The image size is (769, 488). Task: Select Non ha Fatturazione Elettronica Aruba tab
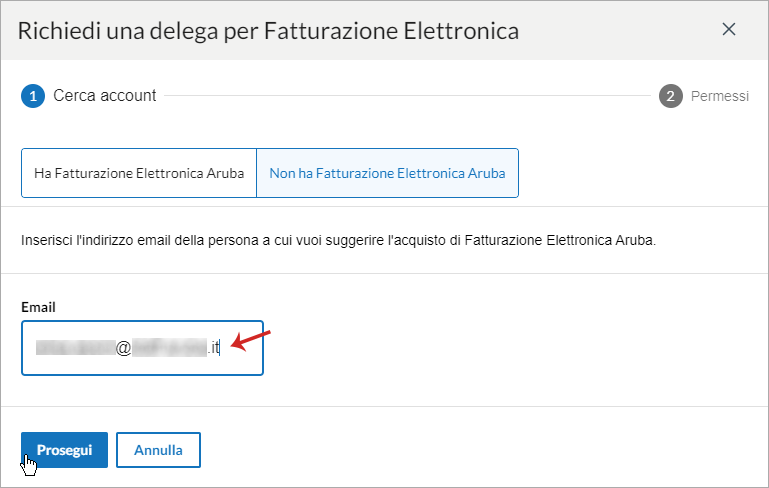(x=387, y=173)
